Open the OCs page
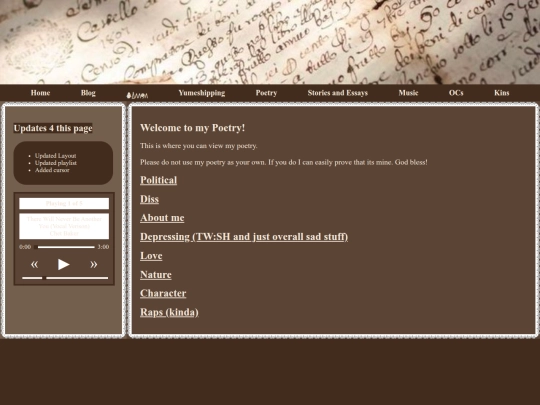 tap(456, 93)
